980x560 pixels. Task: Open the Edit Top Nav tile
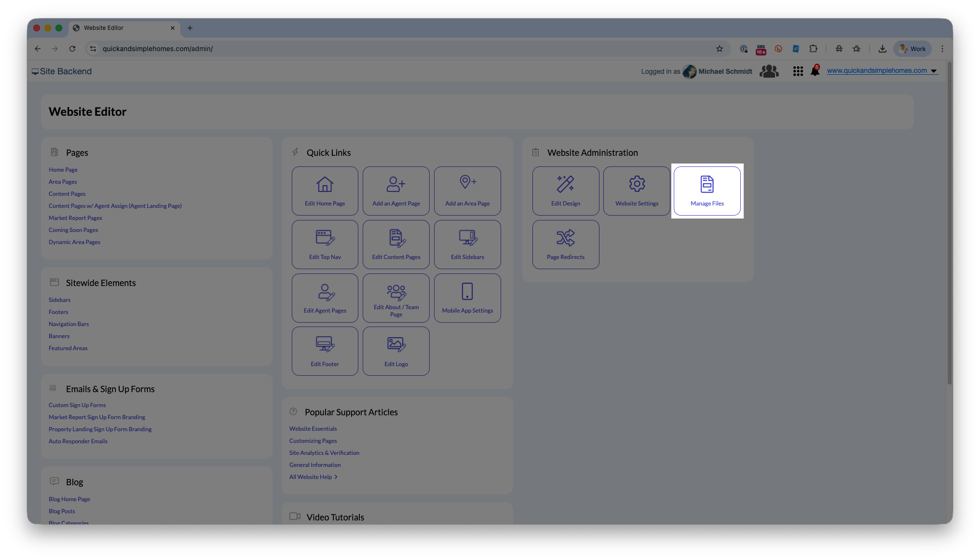pos(325,245)
